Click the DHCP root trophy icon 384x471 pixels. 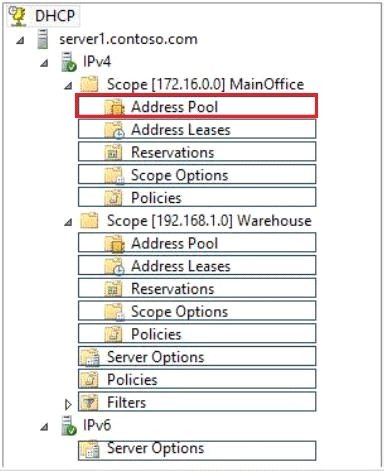pyautogui.click(x=17, y=15)
